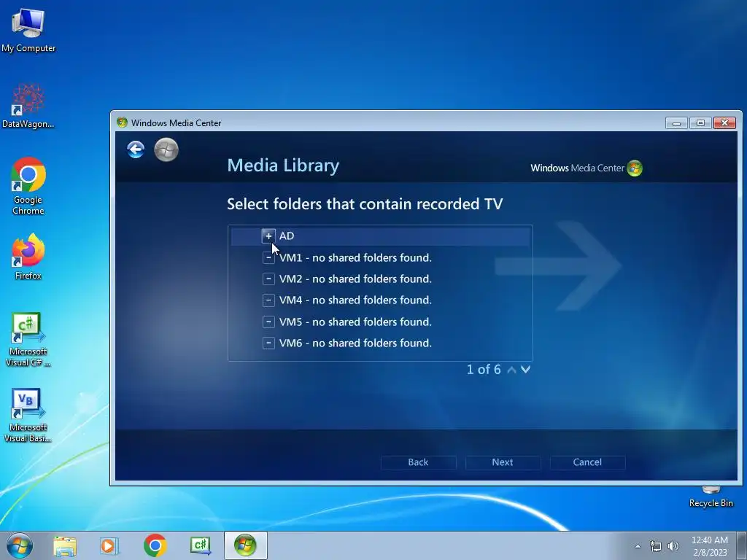
Task: Open the taskbar clock and date
Action: pos(710,546)
